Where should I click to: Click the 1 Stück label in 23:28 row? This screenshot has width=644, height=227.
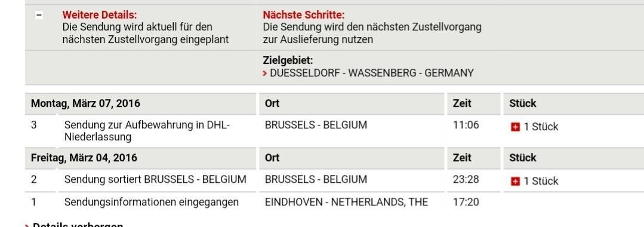[x=541, y=182]
